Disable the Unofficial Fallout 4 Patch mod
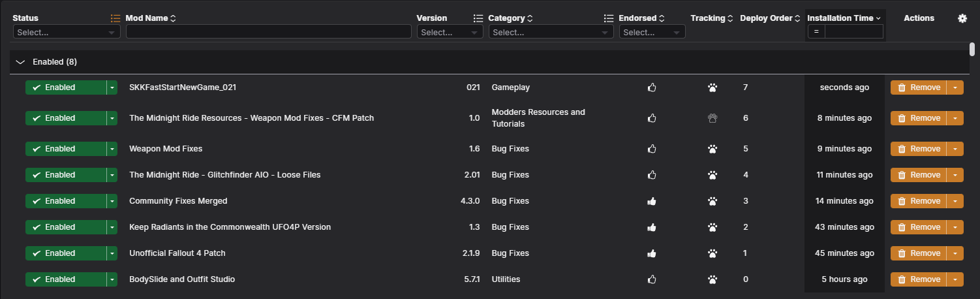Viewport: 980px width, 299px height. click(65, 253)
